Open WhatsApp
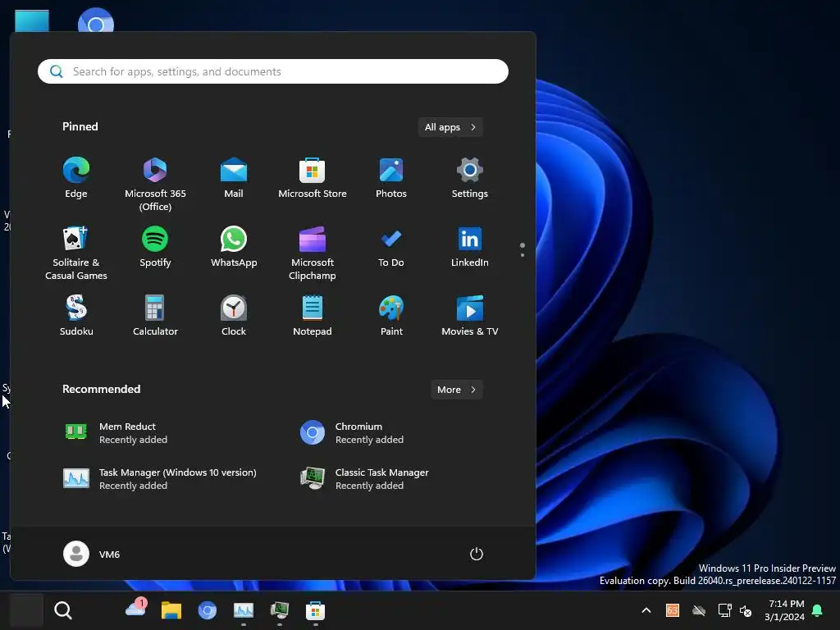The image size is (840, 630). [x=234, y=246]
